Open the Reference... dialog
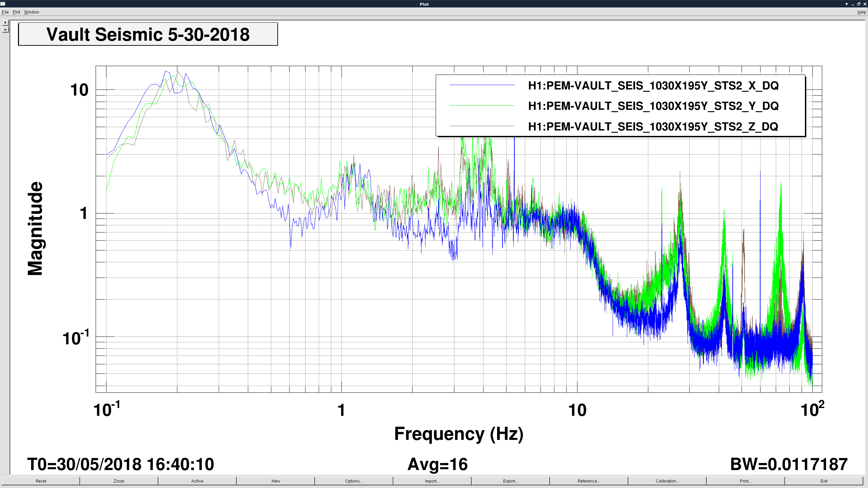 [589, 481]
